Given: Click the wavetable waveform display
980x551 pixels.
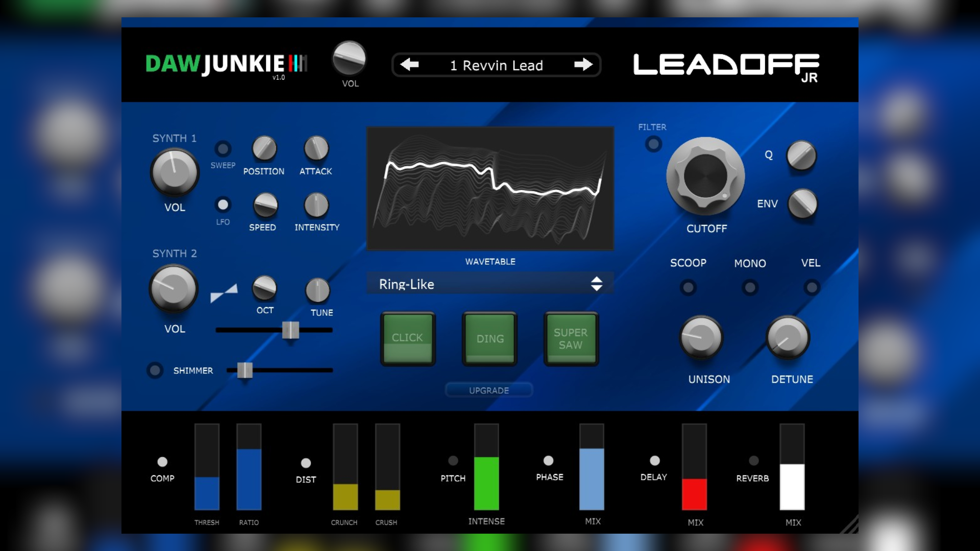Looking at the screenshot, I should 490,188.
